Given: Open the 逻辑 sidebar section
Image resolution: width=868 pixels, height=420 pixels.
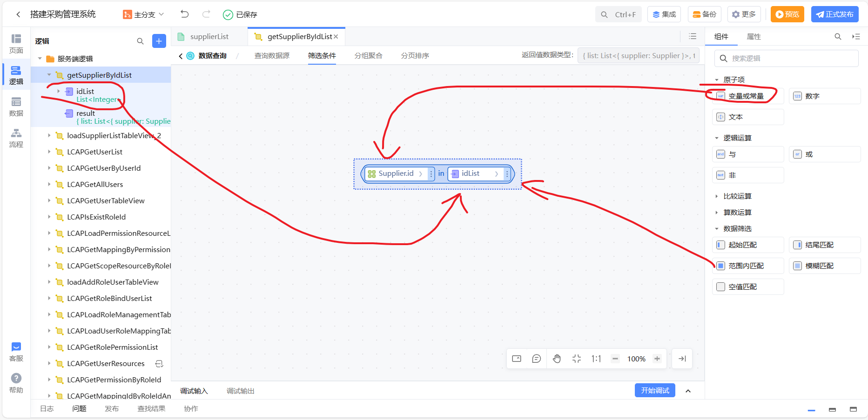Looking at the screenshot, I should pyautogui.click(x=16, y=75).
